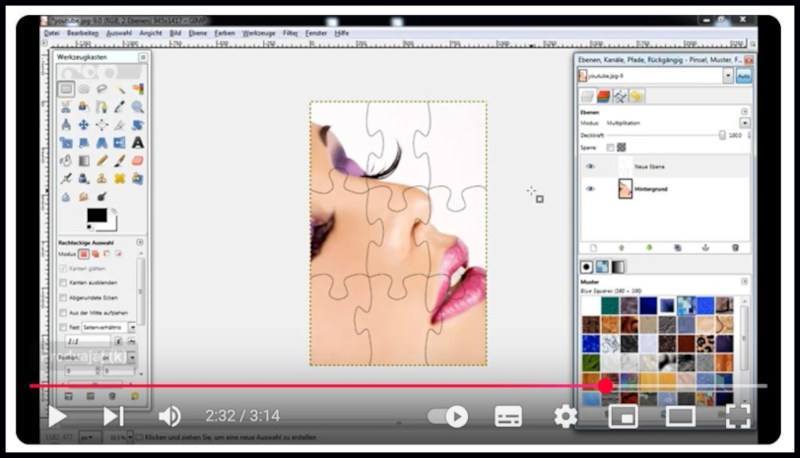Open the Auswahl menu
Image resolution: width=800 pixels, height=458 pixels.
coord(119,33)
